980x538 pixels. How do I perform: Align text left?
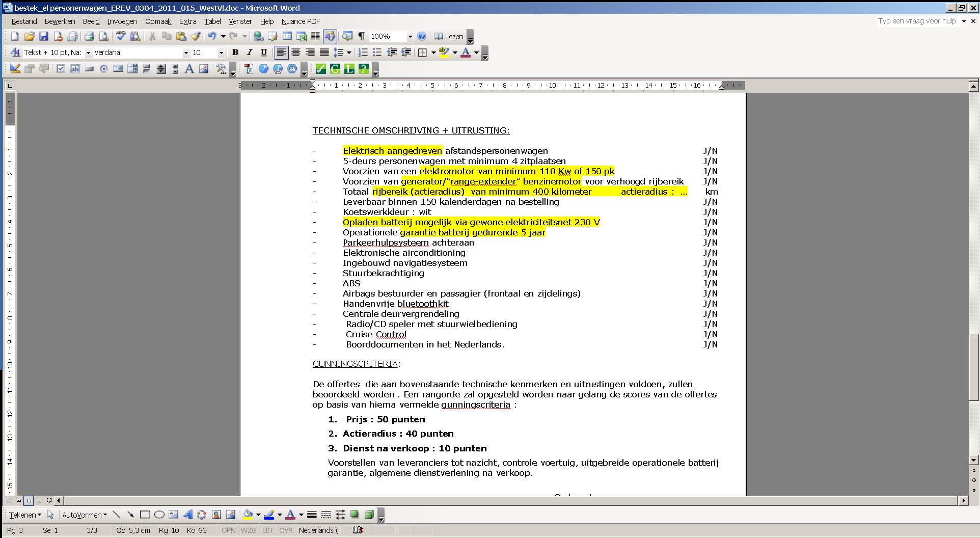[281, 52]
